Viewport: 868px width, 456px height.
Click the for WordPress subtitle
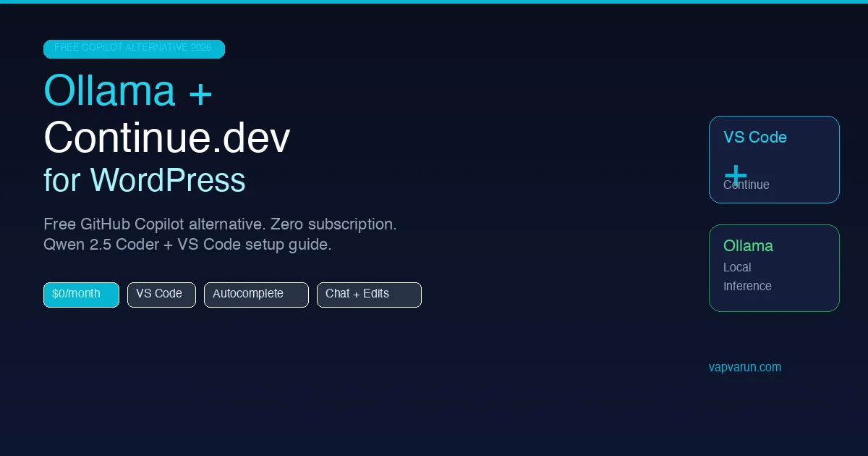[x=145, y=180]
